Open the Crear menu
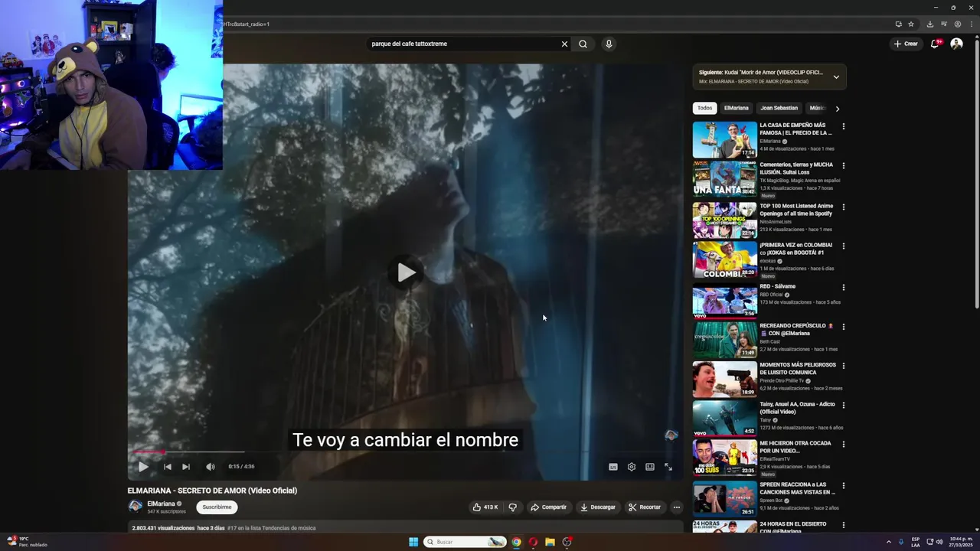The height and width of the screenshot is (551, 980). tap(905, 44)
